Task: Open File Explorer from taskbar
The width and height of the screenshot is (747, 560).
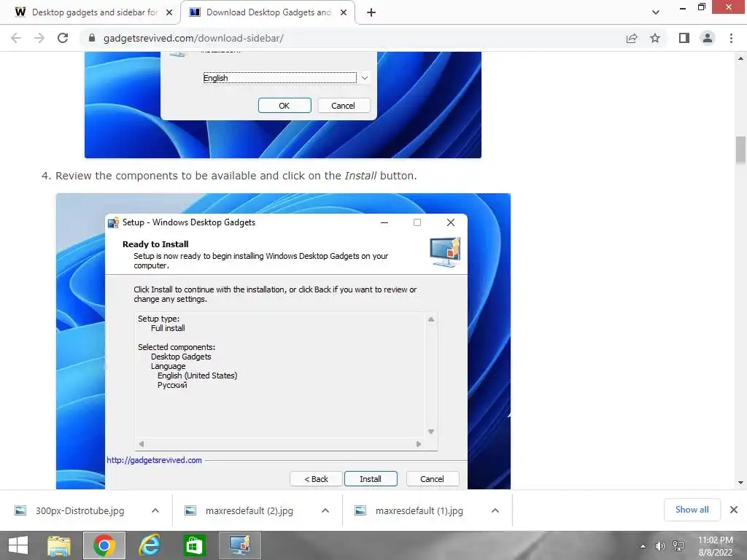Action: click(x=59, y=545)
